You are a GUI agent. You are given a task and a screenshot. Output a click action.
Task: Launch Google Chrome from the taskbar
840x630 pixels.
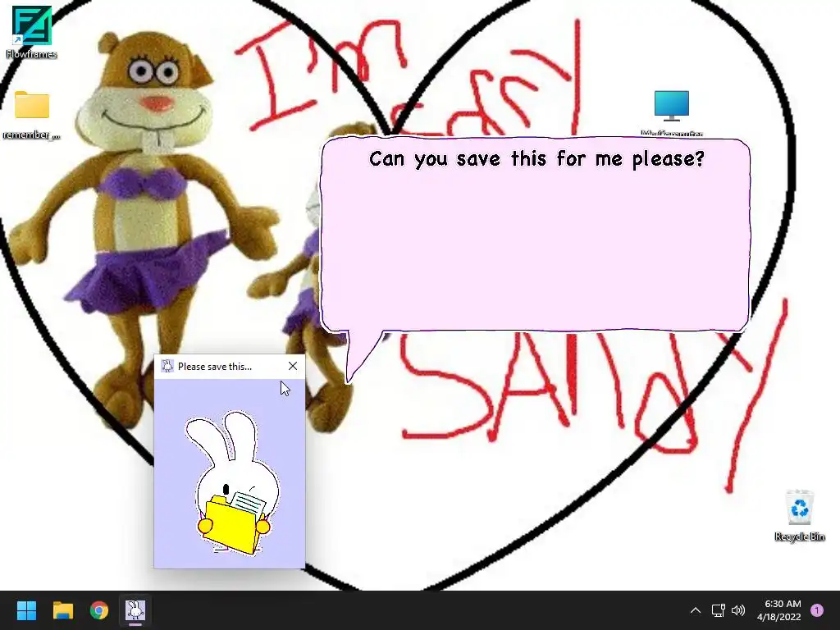99,610
